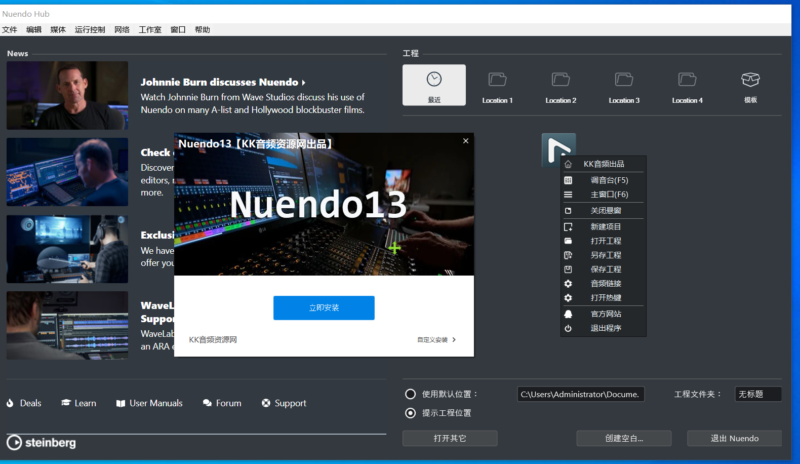Viewport: 800px width, 464px height.
Task: Click the 退出 Nuendo button
Action: coord(735,438)
